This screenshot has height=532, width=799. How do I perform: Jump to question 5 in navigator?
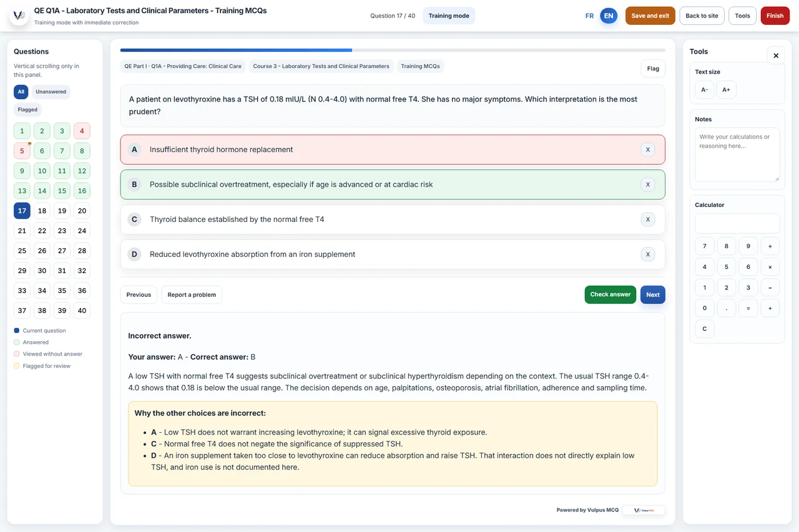[x=22, y=151]
